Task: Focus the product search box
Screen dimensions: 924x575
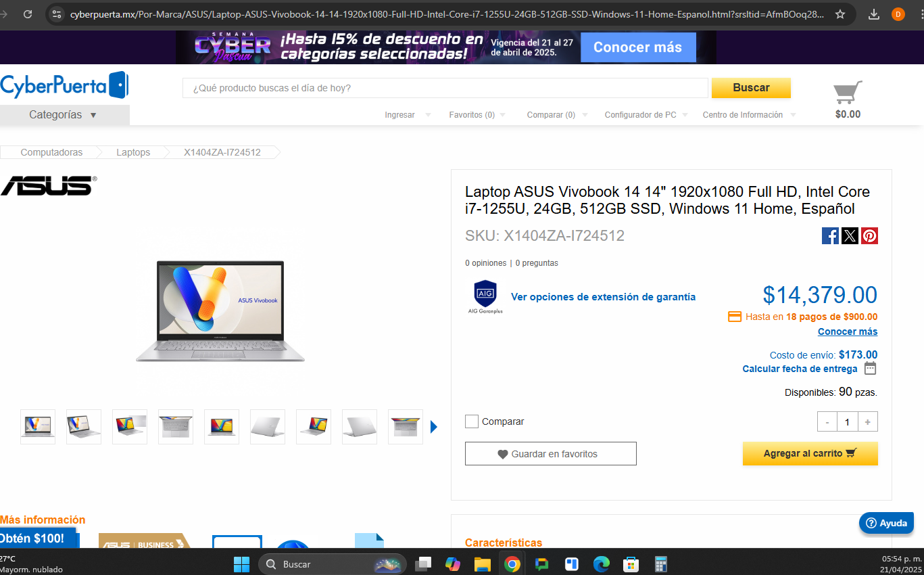Action: point(445,88)
